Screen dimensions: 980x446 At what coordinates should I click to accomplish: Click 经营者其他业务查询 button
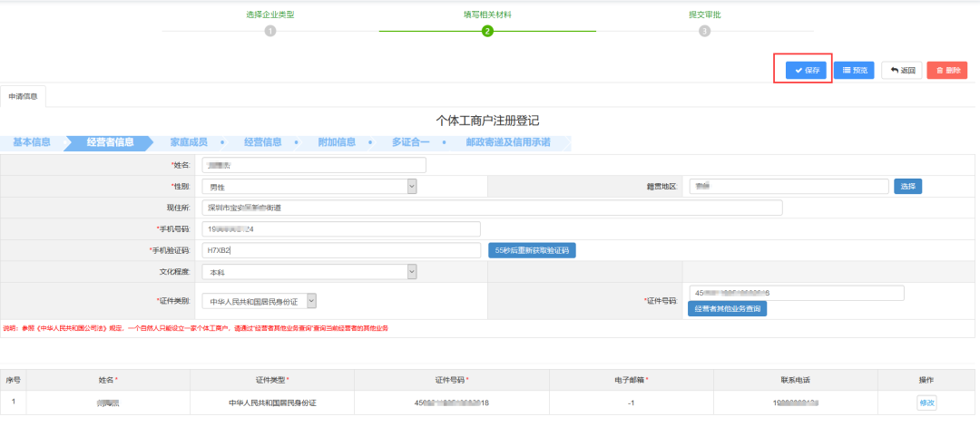(x=727, y=309)
